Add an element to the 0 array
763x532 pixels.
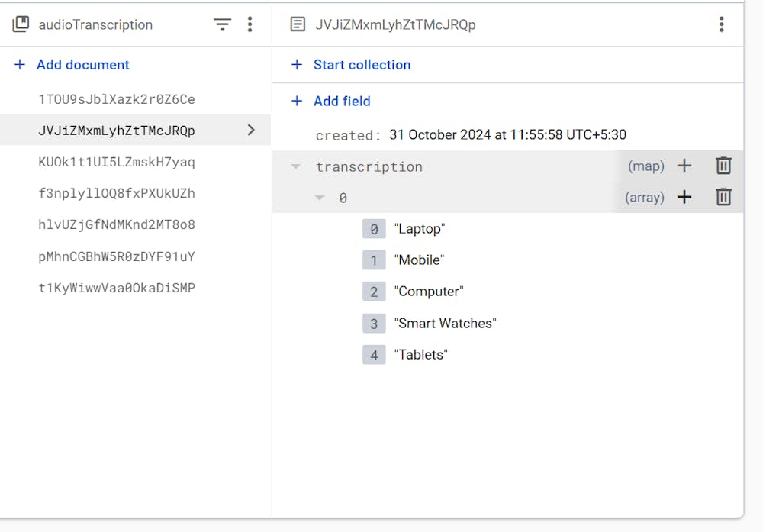[684, 197]
